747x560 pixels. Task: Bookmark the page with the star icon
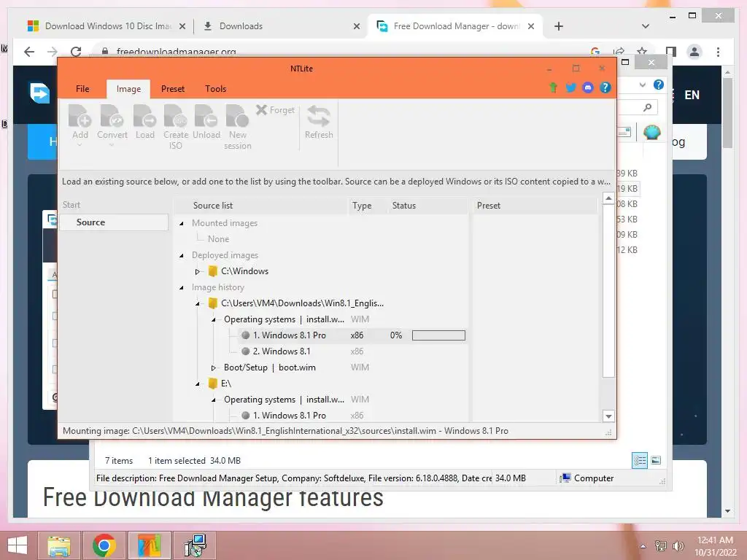642,52
